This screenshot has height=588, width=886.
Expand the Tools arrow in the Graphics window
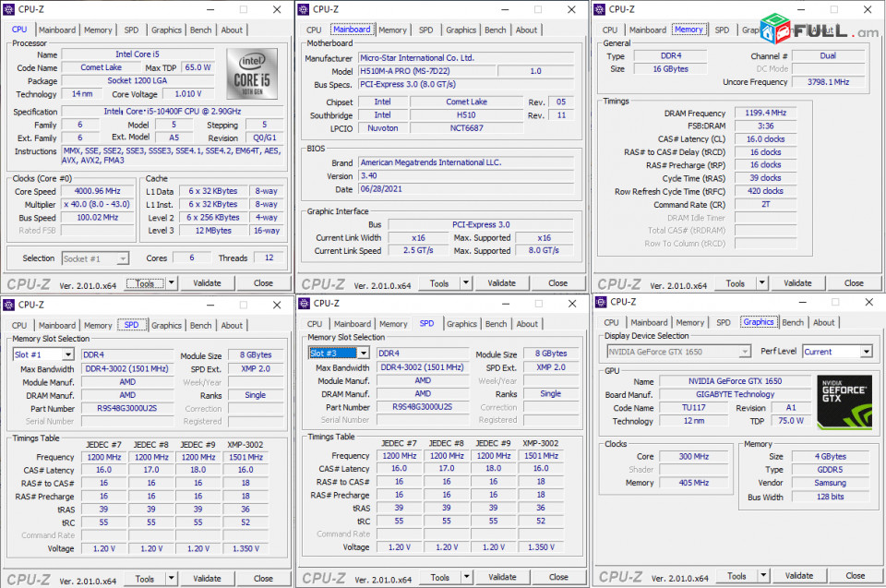(x=763, y=576)
